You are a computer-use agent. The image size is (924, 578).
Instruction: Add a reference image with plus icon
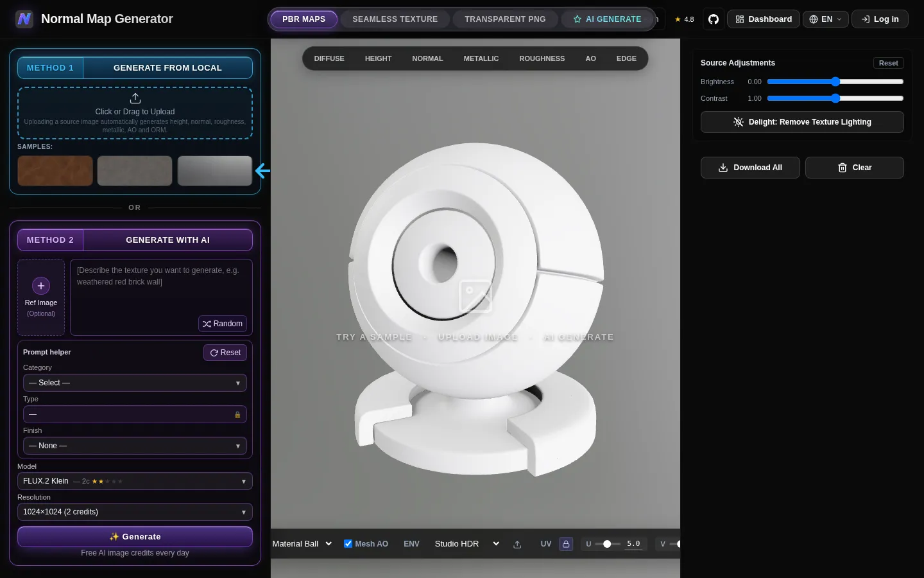41,286
